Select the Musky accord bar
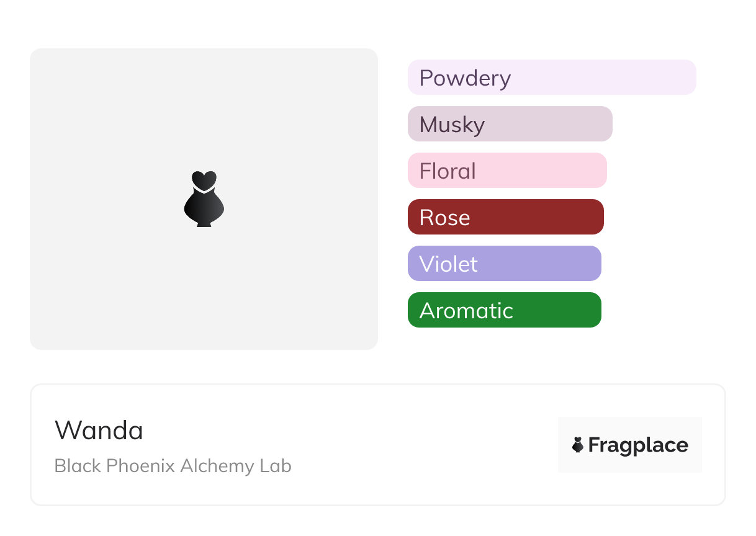Screen dimensions: 756x536 tap(510, 124)
